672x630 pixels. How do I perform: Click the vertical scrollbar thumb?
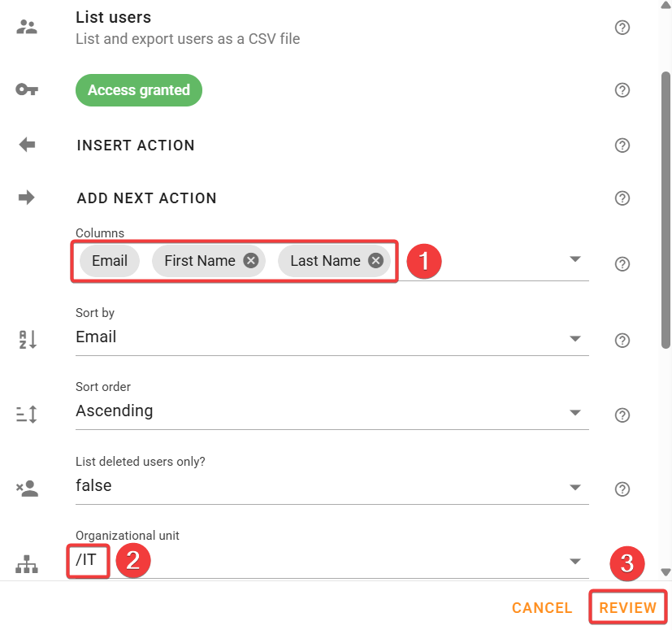[665, 211]
